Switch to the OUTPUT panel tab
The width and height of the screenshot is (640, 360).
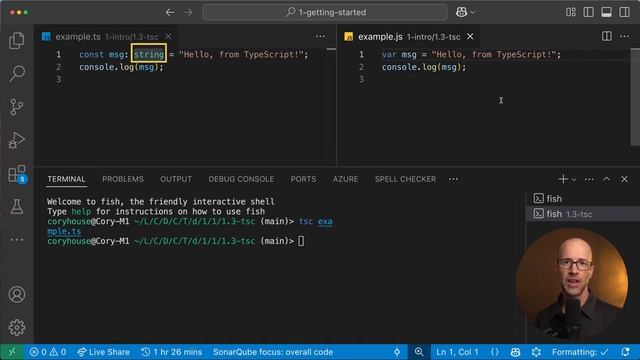tap(176, 179)
